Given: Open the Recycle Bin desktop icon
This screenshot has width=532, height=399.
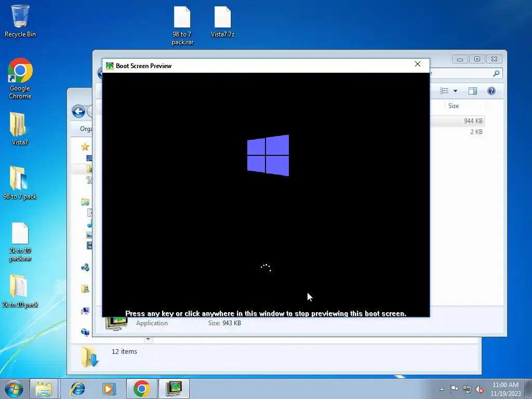Looking at the screenshot, I should [x=20, y=21].
